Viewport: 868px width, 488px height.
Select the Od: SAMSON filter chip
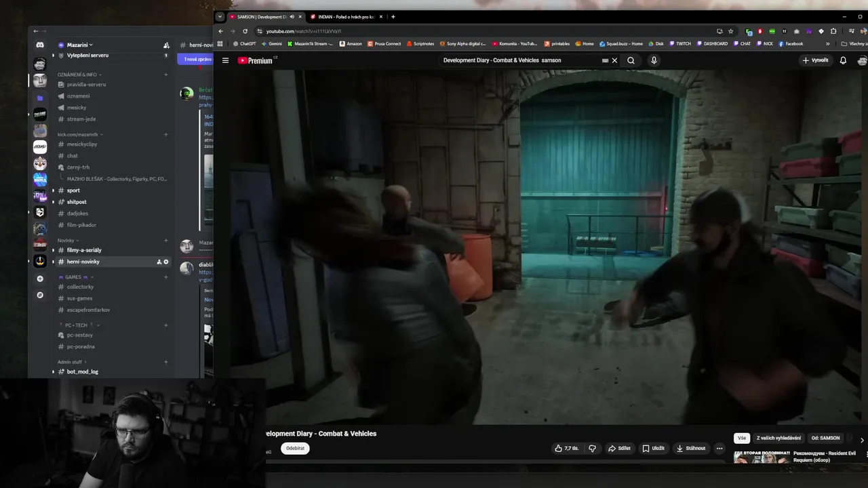(x=825, y=438)
